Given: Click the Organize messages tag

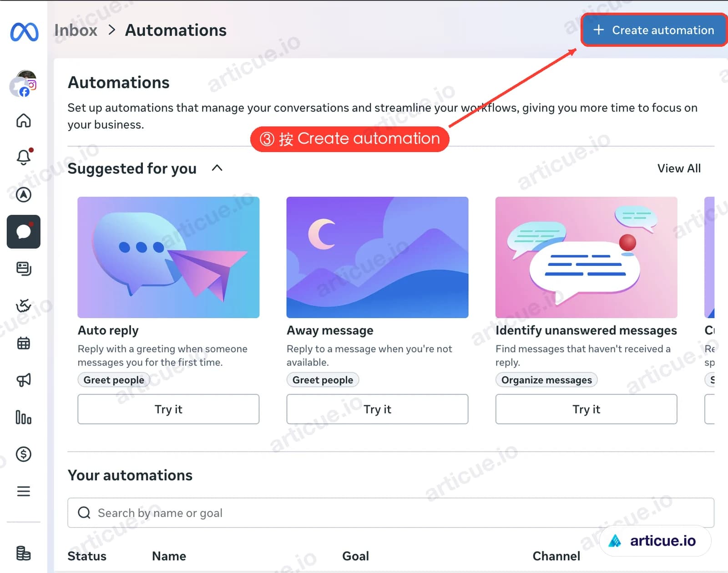Looking at the screenshot, I should pyautogui.click(x=546, y=380).
